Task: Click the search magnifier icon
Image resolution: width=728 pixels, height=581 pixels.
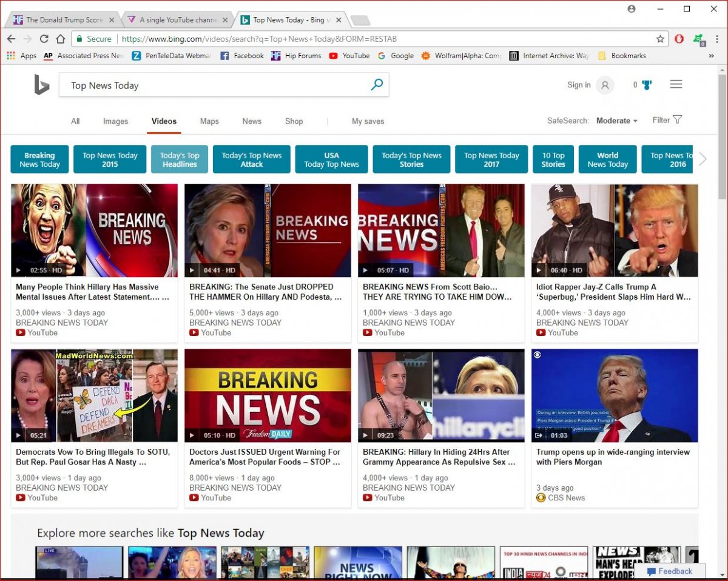Action: click(x=377, y=85)
